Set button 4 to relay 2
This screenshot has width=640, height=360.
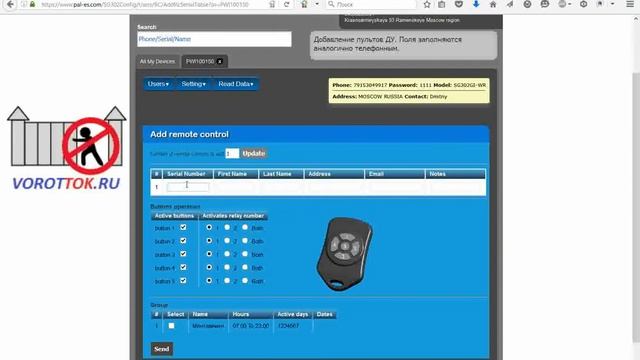coord(227,267)
